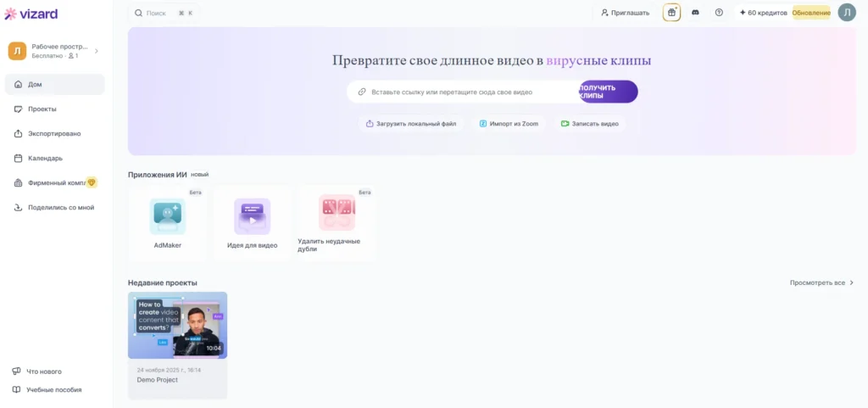Click the premium gem badge on Фирменный комплект
Screen dimensions: 868x408
point(92,182)
